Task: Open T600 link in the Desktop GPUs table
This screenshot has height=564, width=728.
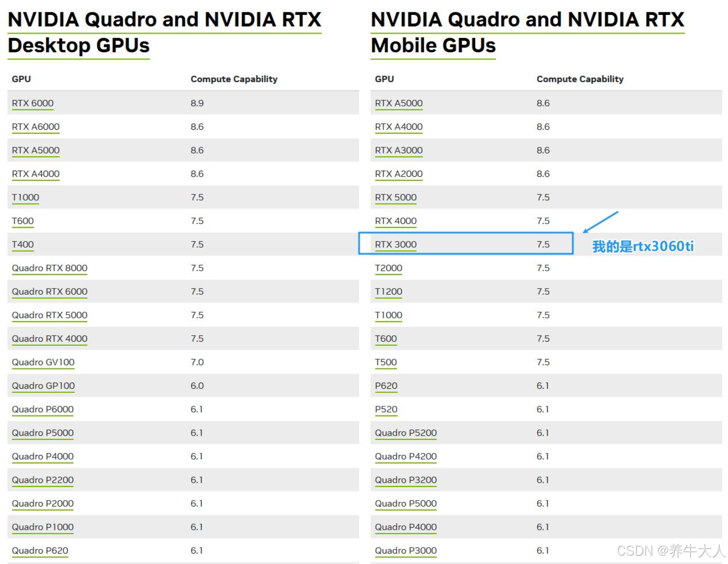Action: tap(23, 221)
